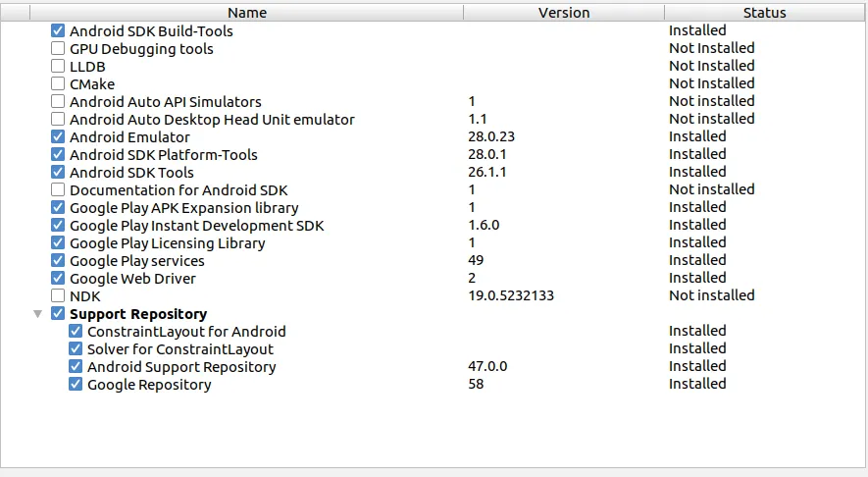Toggle the NDK checkbox on
This screenshot has width=868, height=477.
pos(58,296)
